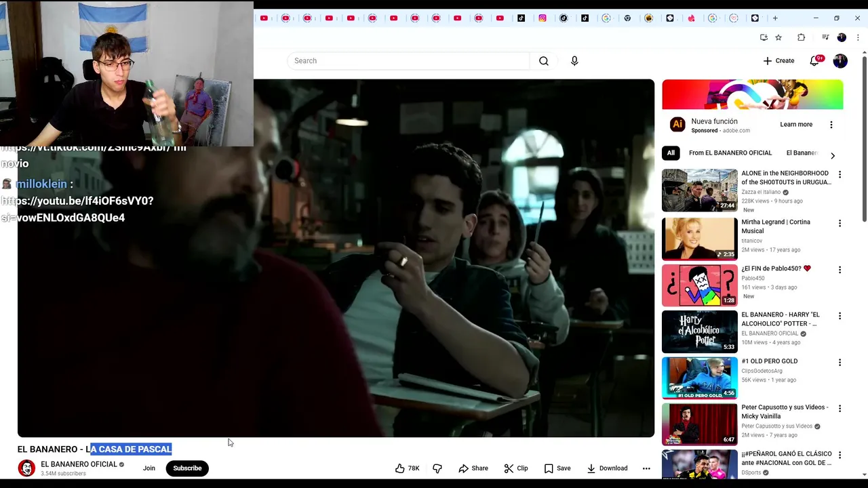This screenshot has width=868, height=488.
Task: Click Learn more on Adobe ad
Action: coord(796,125)
